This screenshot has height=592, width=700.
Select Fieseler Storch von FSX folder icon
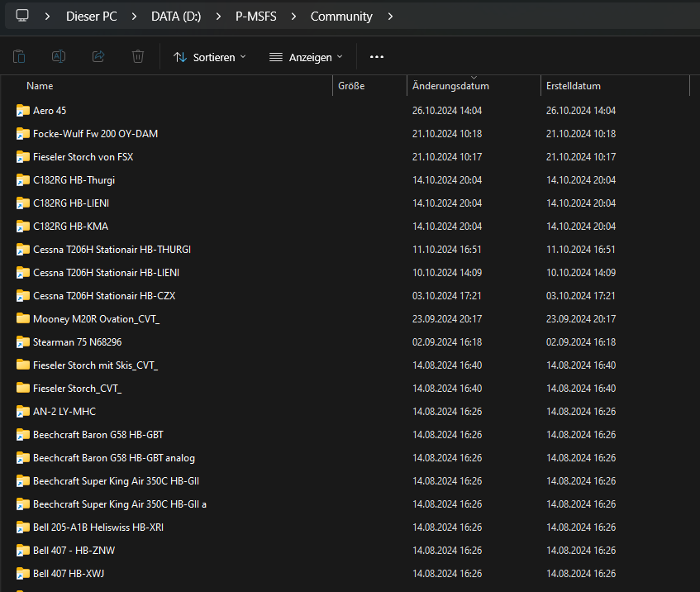(x=23, y=157)
